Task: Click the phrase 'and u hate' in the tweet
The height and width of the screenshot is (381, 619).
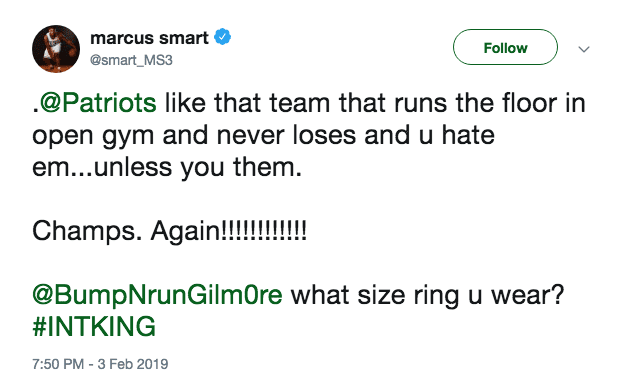Action: click(x=429, y=135)
